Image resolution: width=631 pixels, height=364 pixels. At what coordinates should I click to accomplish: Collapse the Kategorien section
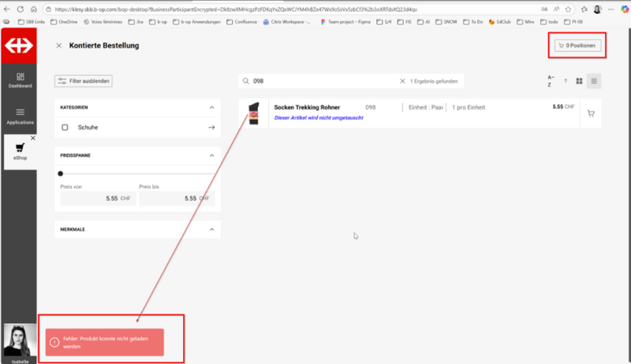(211, 107)
